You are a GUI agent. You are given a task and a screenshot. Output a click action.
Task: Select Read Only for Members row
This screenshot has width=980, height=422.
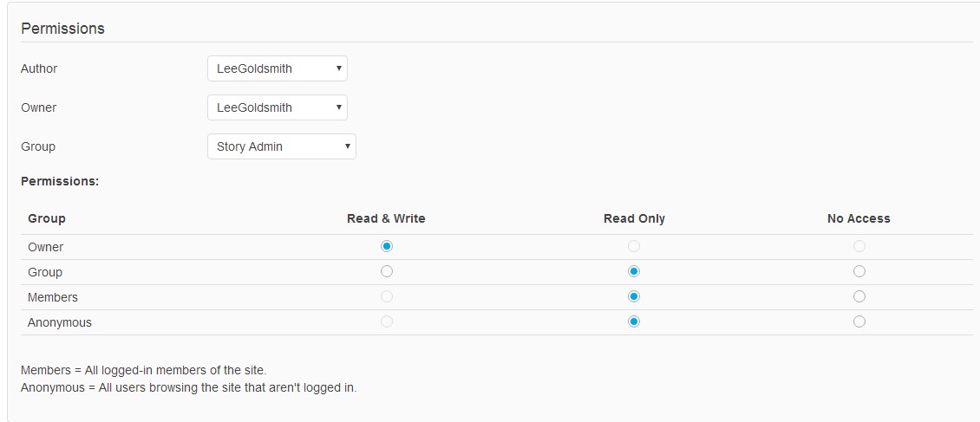634,296
